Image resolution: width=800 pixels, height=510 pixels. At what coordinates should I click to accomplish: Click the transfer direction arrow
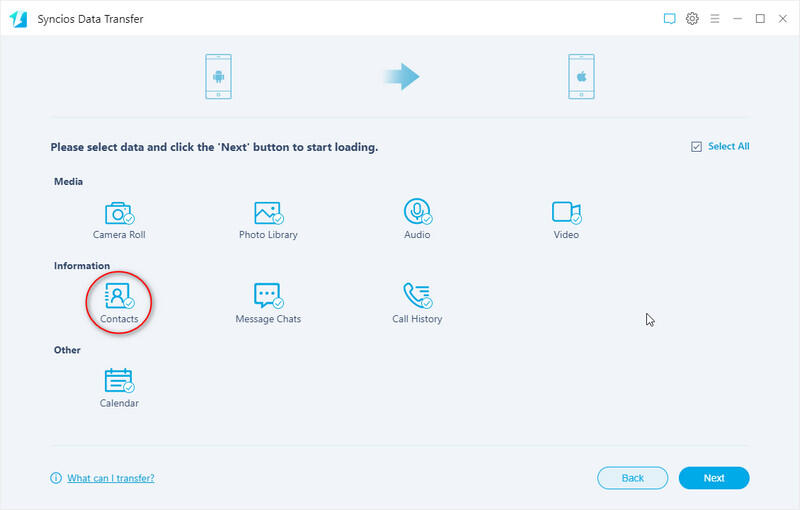pos(401,76)
